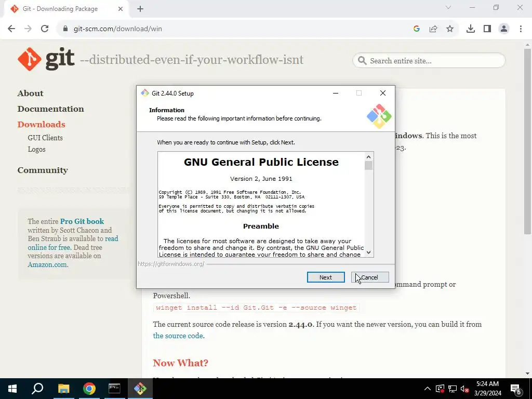
Task: Click the git logo on website
Action: 46,59
